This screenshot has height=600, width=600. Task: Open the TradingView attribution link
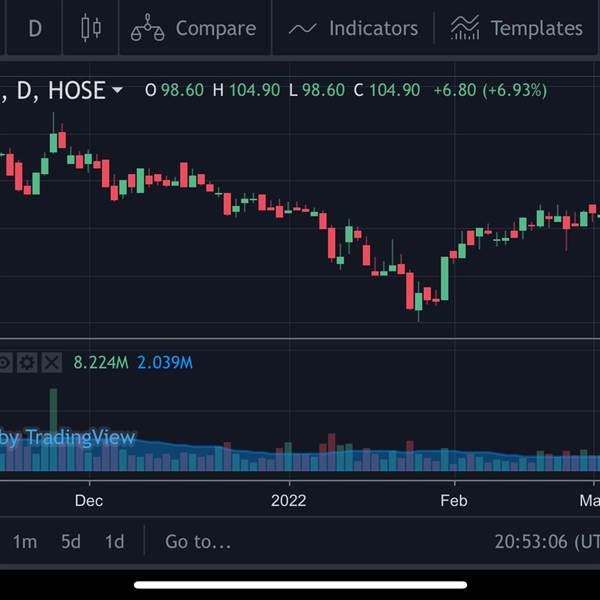click(x=70, y=438)
